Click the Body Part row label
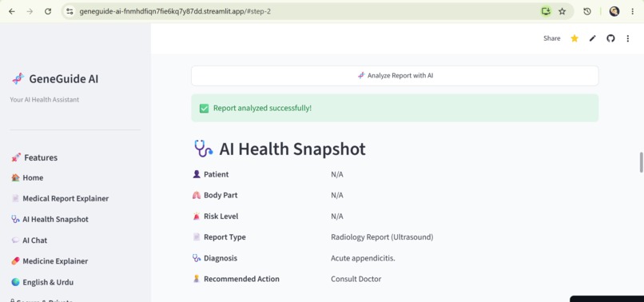Viewport: 644px width, 302px height. click(x=221, y=195)
